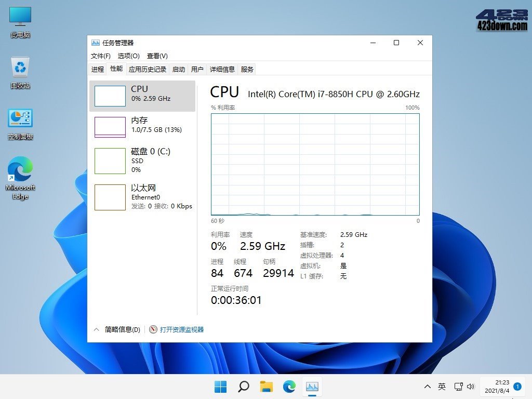Launch Microsoft Edge from the taskbar
Viewport: 532px width, 399px height.
pyautogui.click(x=289, y=387)
